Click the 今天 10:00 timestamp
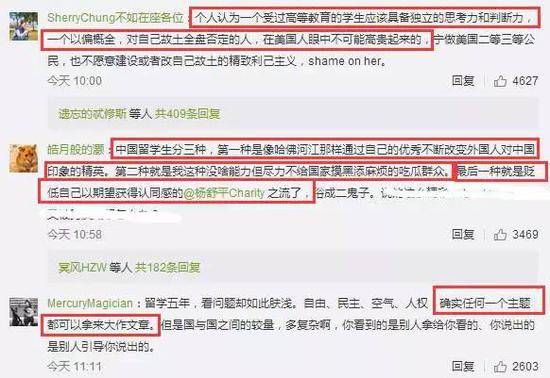 pos(75,81)
